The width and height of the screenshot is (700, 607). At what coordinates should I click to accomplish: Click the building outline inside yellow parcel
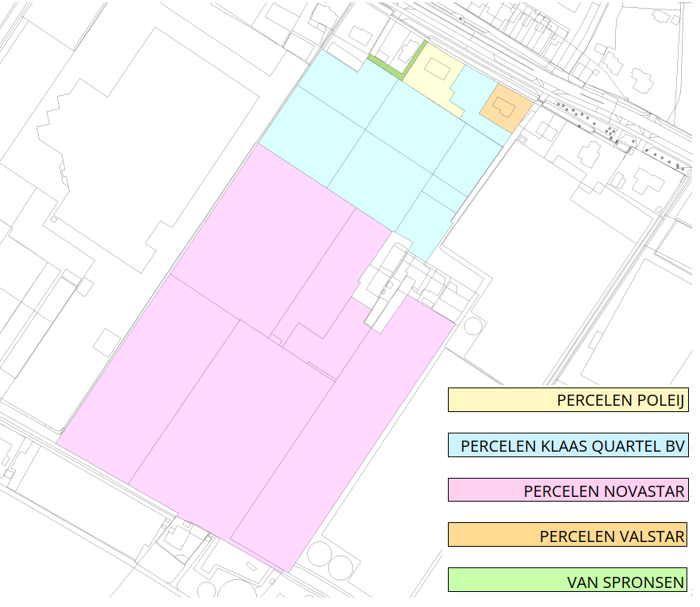tap(438, 69)
